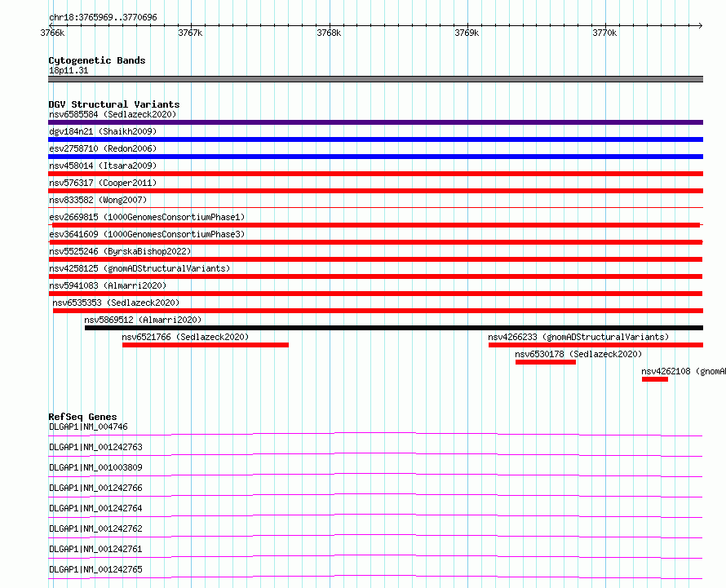This screenshot has width=726, height=588.
Task: Open nsv4266233 (gnomADStructuralVariants) label
Action: [x=578, y=337]
